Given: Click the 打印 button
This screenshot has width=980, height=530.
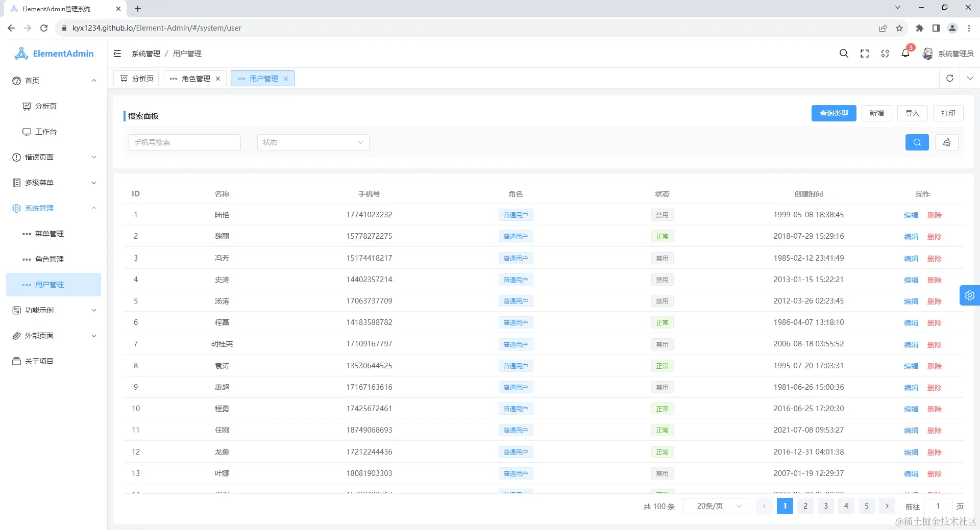Looking at the screenshot, I should (948, 113).
